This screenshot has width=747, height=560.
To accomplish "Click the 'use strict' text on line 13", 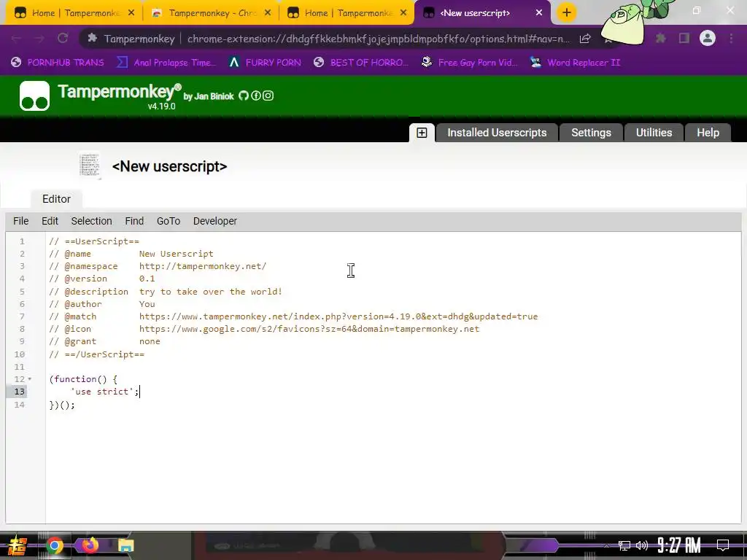I will [x=102, y=392].
